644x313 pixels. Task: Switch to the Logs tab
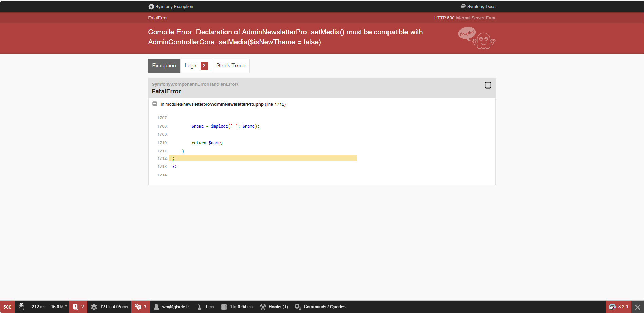pyautogui.click(x=196, y=66)
